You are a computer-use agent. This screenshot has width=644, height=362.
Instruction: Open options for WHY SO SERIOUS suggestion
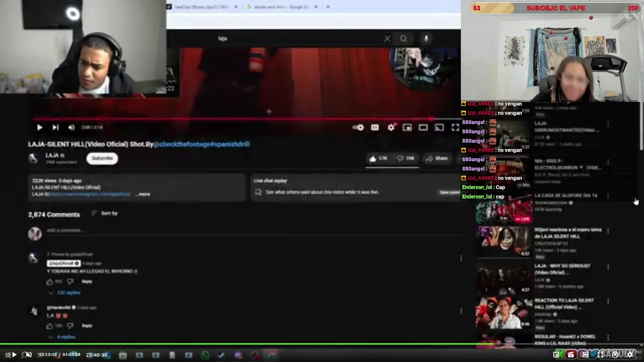click(x=608, y=267)
